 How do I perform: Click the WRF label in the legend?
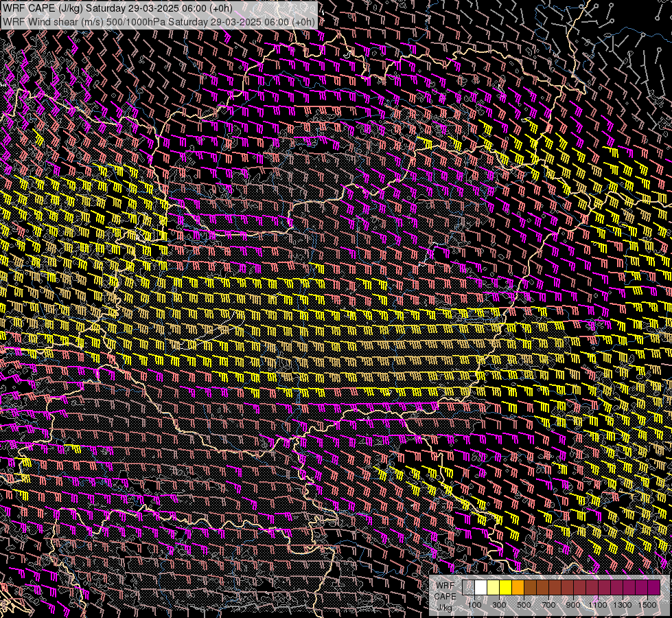[x=445, y=586]
